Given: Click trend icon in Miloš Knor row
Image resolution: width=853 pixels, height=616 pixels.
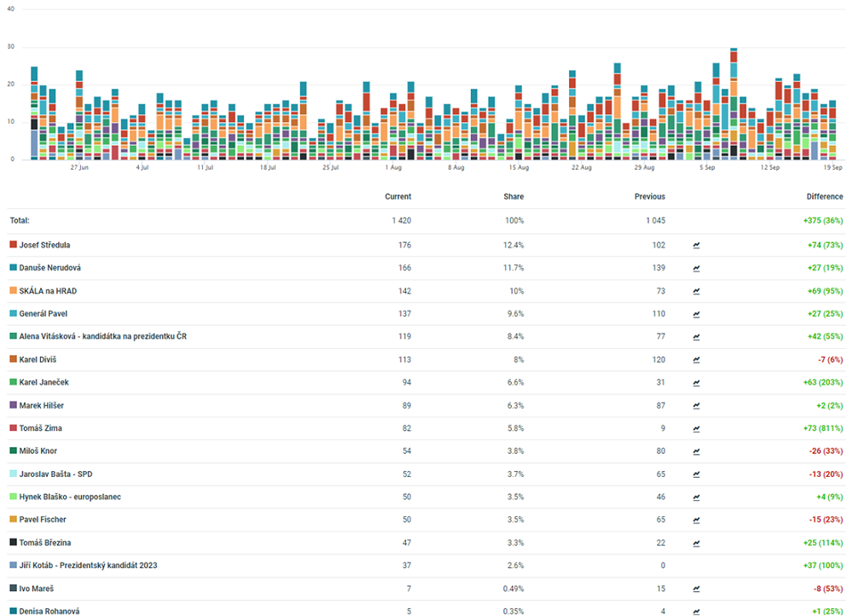Looking at the screenshot, I should 697,451.
